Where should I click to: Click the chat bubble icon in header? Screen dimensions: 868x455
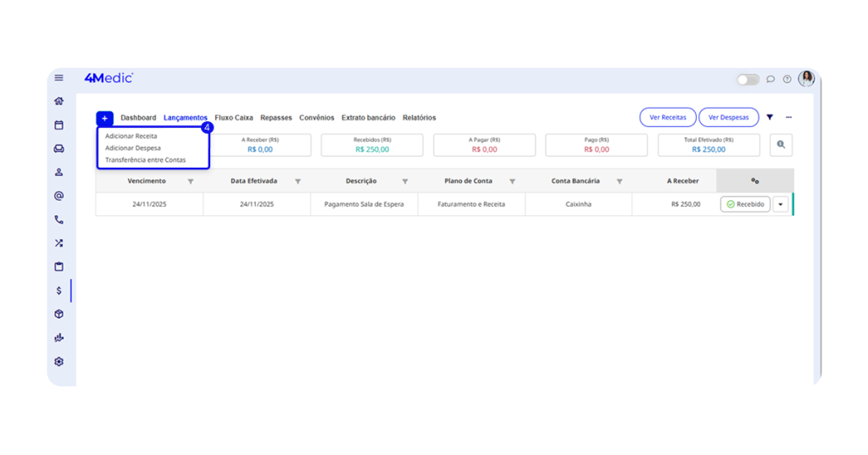(x=771, y=79)
